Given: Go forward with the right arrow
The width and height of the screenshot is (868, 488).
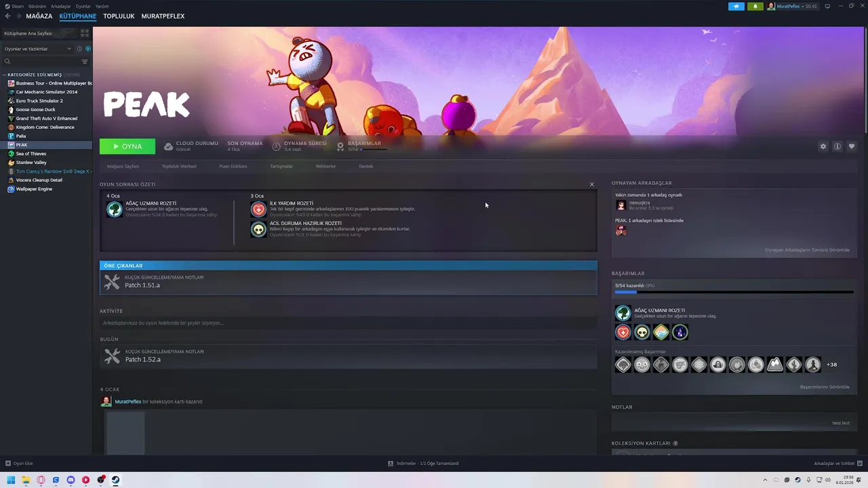Looking at the screenshot, I should click(x=18, y=16).
